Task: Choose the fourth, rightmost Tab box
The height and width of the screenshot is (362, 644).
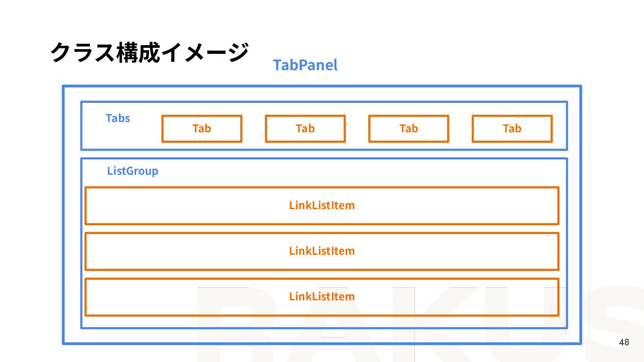Action: coord(512,129)
